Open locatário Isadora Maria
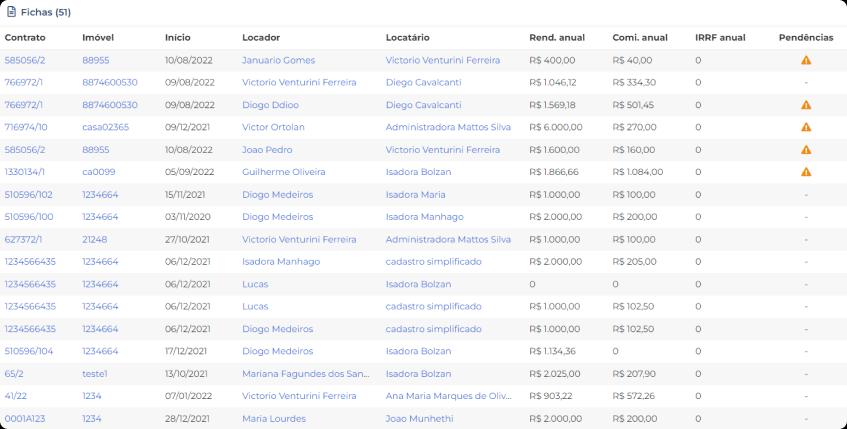Image resolution: width=847 pixels, height=429 pixels. 415,195
